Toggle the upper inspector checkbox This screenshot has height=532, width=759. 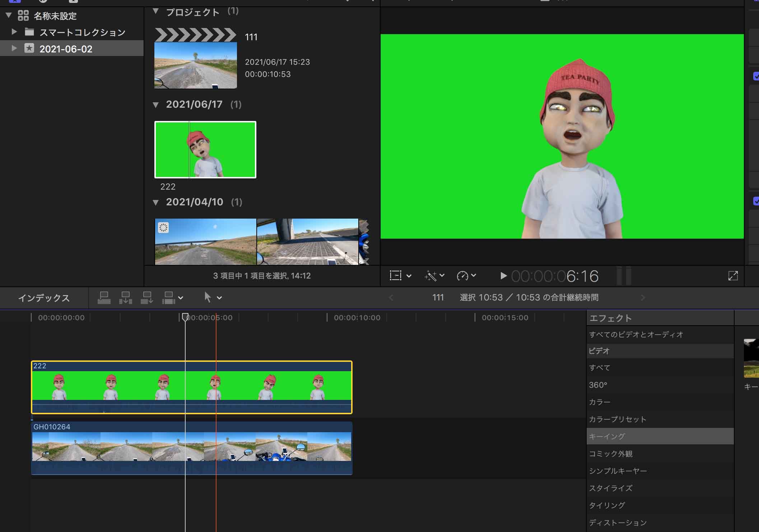[x=756, y=76]
